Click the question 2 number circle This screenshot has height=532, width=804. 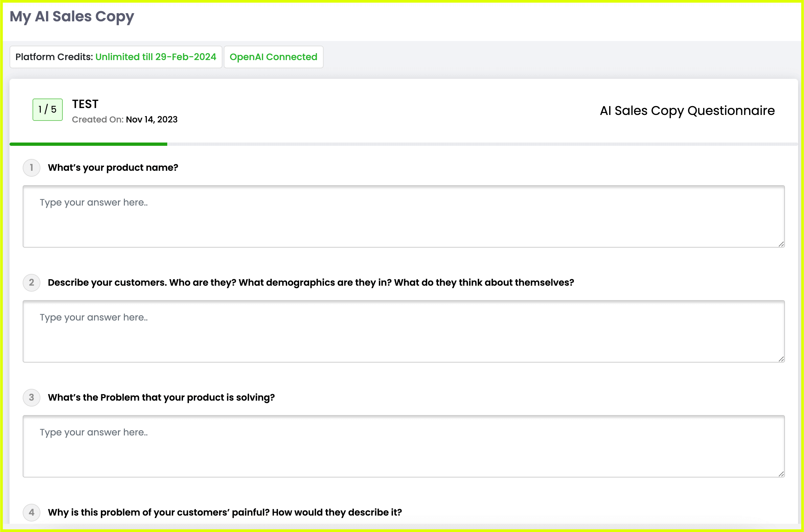32,283
